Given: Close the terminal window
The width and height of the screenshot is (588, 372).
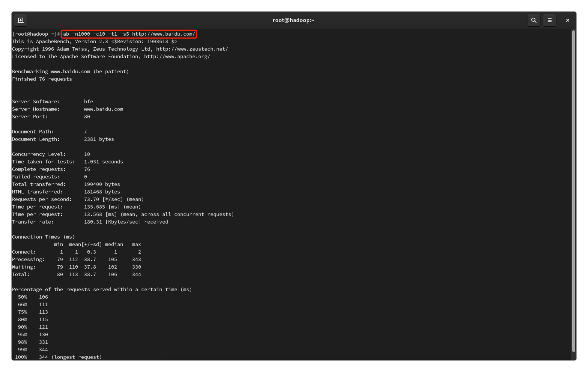Looking at the screenshot, I should (567, 20).
